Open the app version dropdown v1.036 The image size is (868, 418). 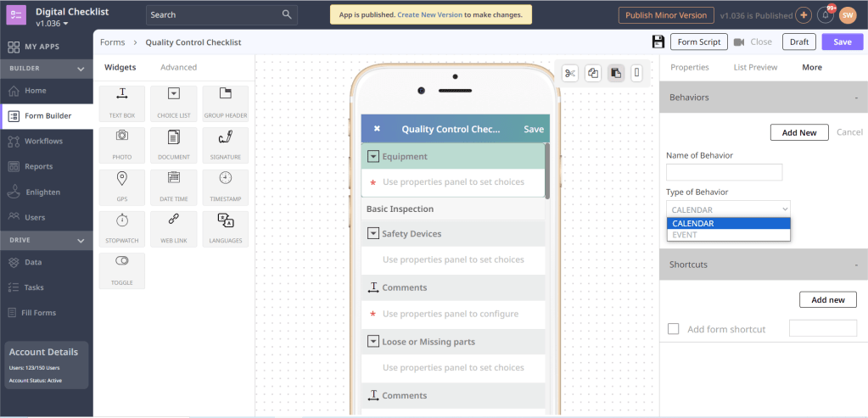pyautogui.click(x=53, y=24)
